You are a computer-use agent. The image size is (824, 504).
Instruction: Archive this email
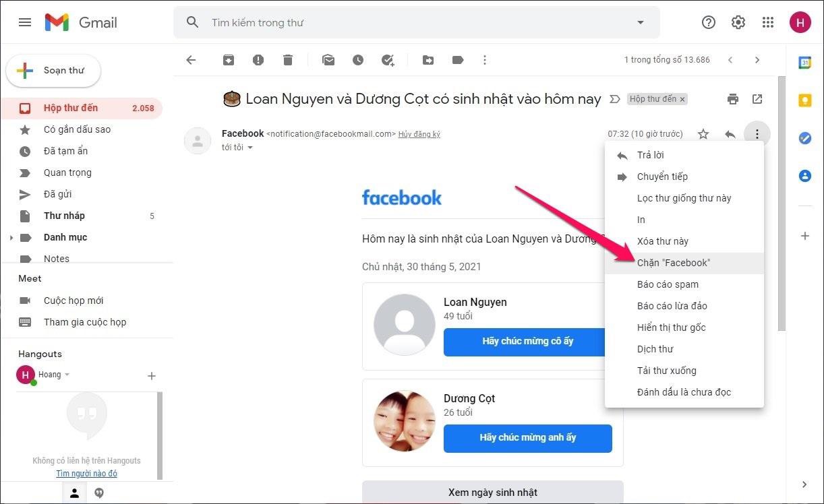pos(229,60)
